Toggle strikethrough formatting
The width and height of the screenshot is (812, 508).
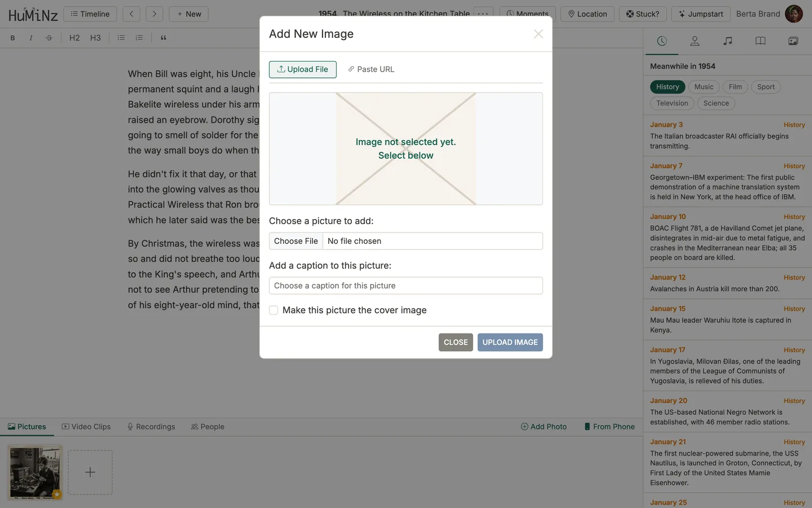coord(49,38)
